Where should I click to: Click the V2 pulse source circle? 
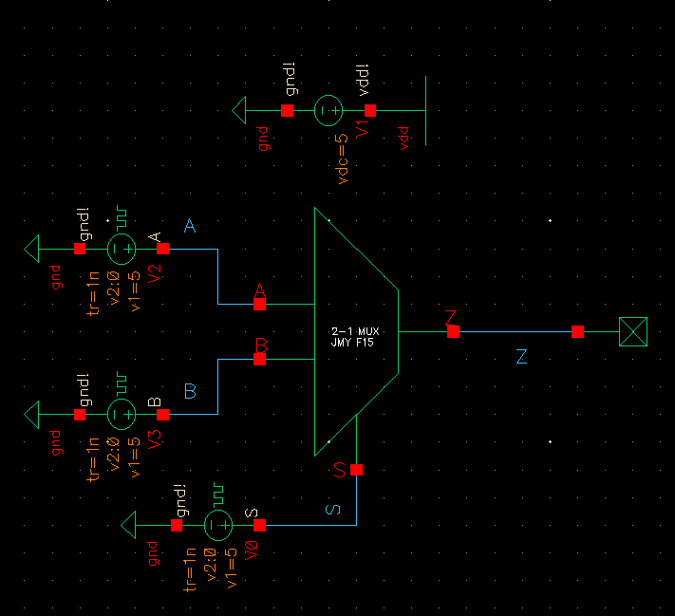[122, 249]
